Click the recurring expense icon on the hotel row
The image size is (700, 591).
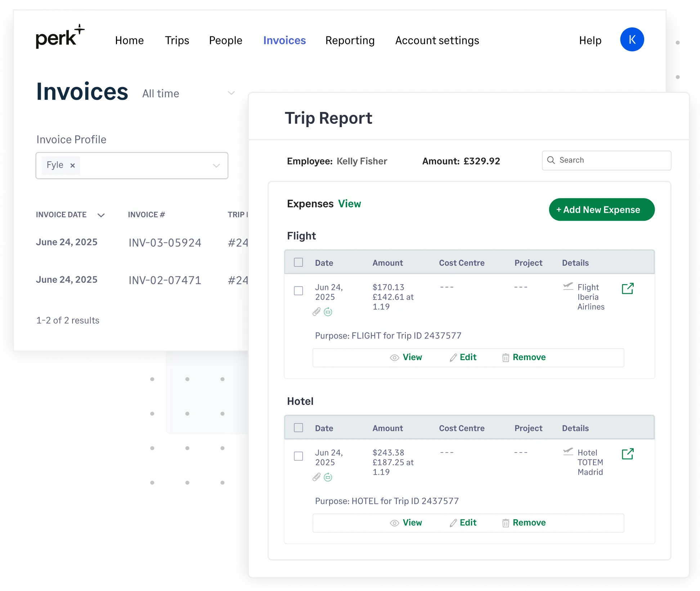(x=328, y=477)
